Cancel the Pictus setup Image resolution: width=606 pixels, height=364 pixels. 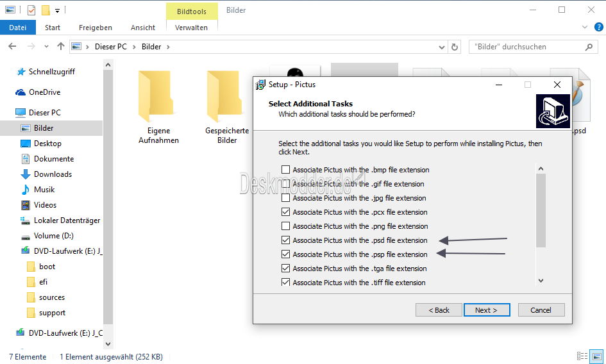tap(541, 310)
